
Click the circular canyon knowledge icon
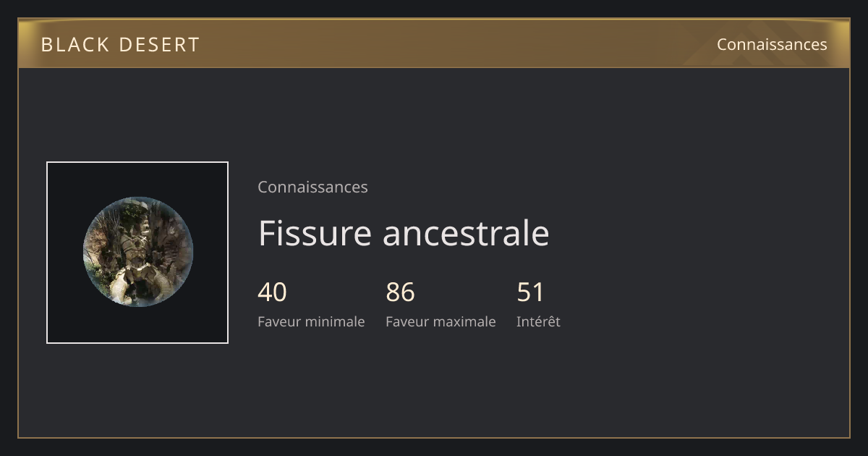tap(137, 252)
